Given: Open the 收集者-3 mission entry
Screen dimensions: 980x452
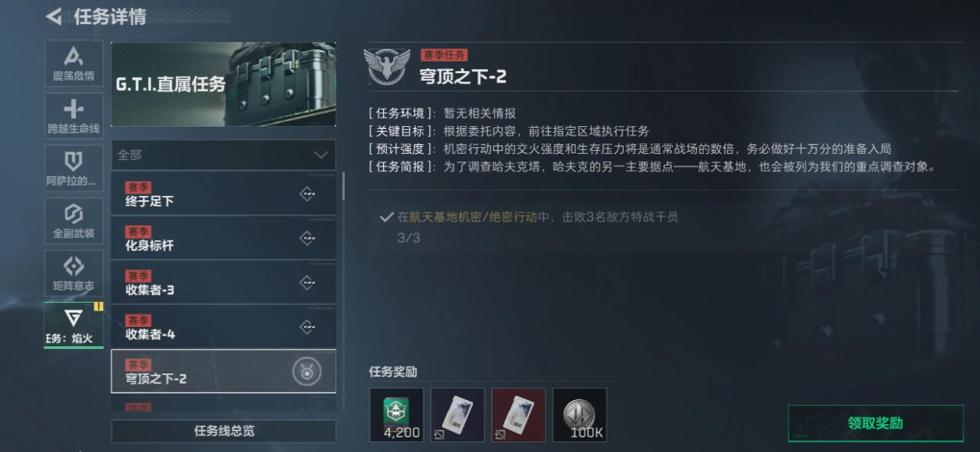Looking at the screenshot, I should 223,283.
